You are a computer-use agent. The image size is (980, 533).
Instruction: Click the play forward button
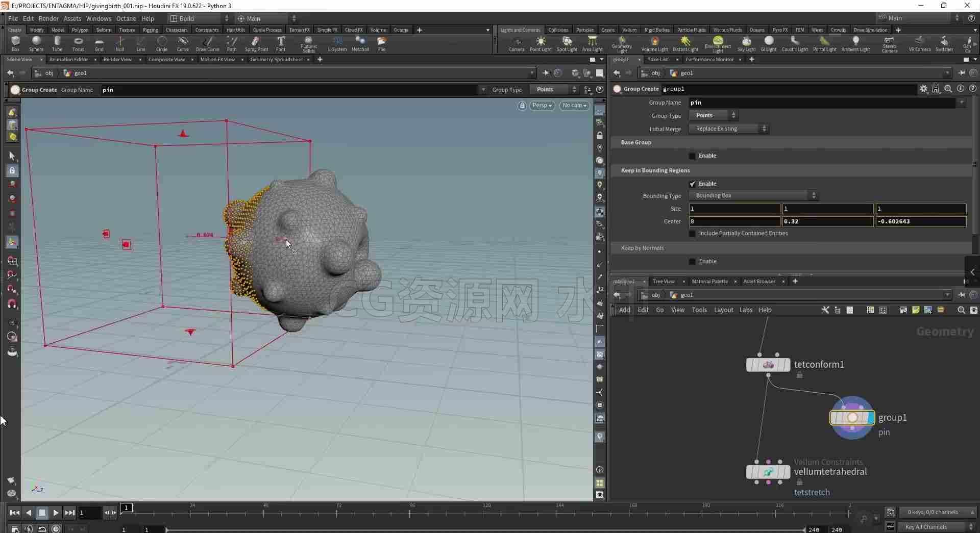pyautogui.click(x=56, y=513)
